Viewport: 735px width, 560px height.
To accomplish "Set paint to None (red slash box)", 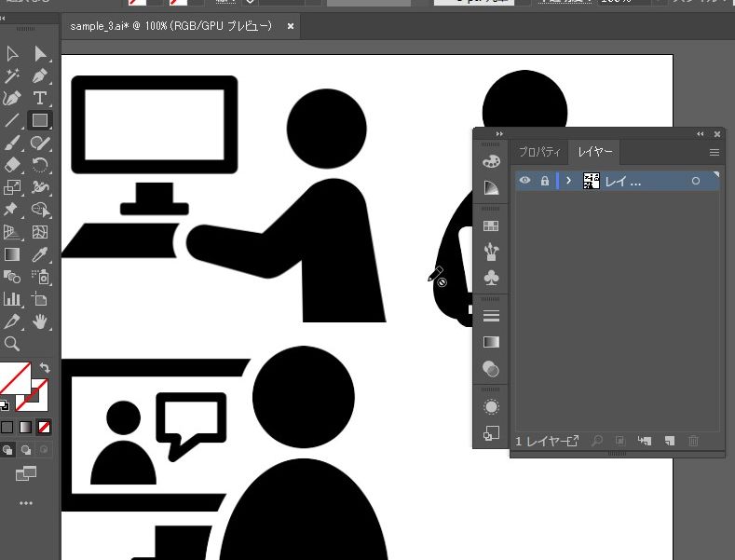I will point(44,427).
